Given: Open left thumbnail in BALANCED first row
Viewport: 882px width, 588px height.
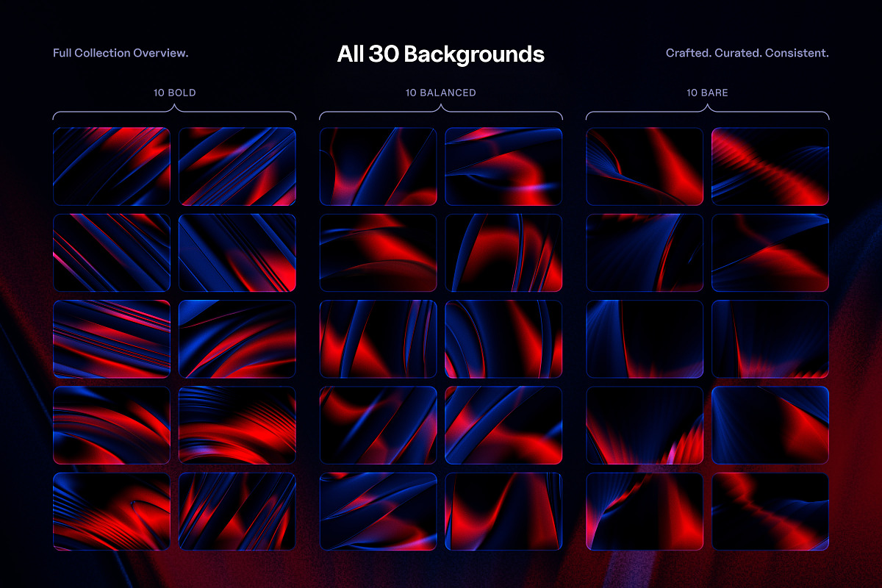Looking at the screenshot, I should (x=379, y=167).
